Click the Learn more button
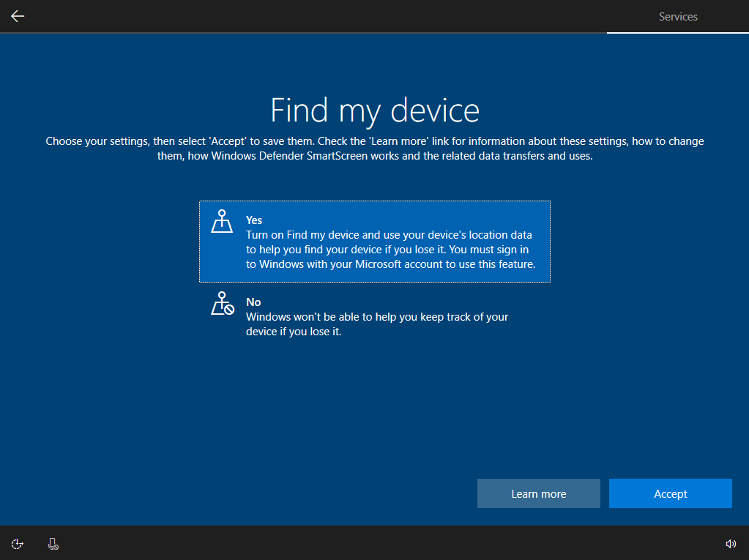 pyautogui.click(x=539, y=493)
